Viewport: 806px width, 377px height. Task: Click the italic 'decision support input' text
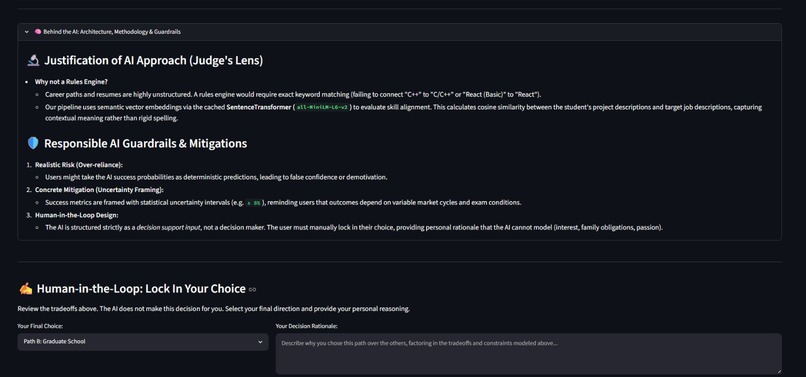(x=169, y=227)
